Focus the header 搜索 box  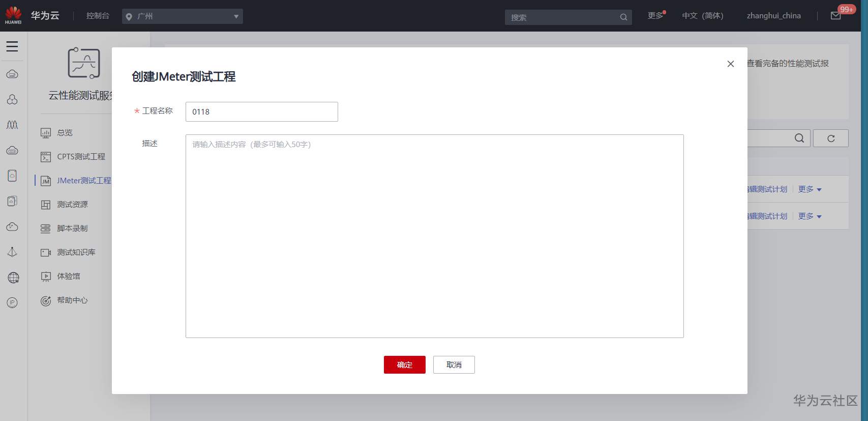[x=568, y=17]
